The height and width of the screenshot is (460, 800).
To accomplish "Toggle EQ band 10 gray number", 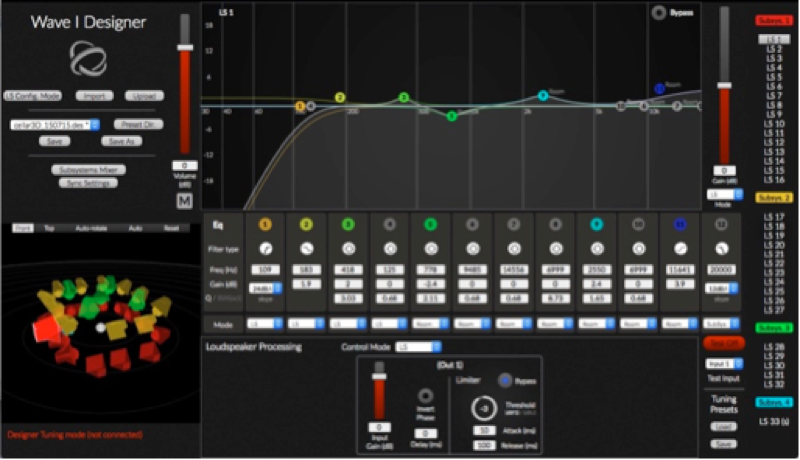I will (x=638, y=224).
